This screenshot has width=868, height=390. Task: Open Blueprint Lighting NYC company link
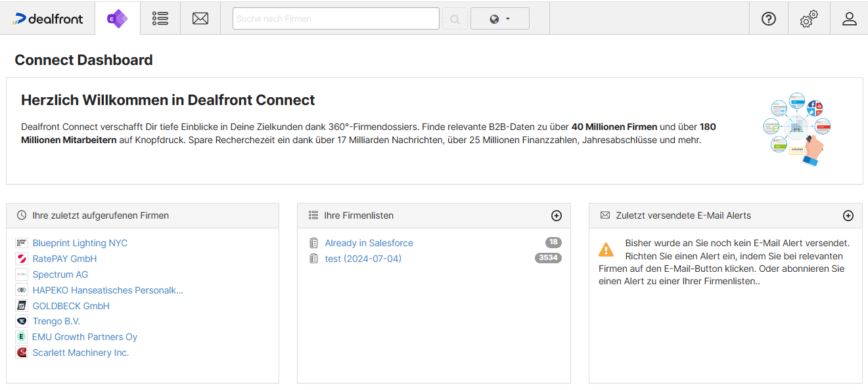click(80, 243)
